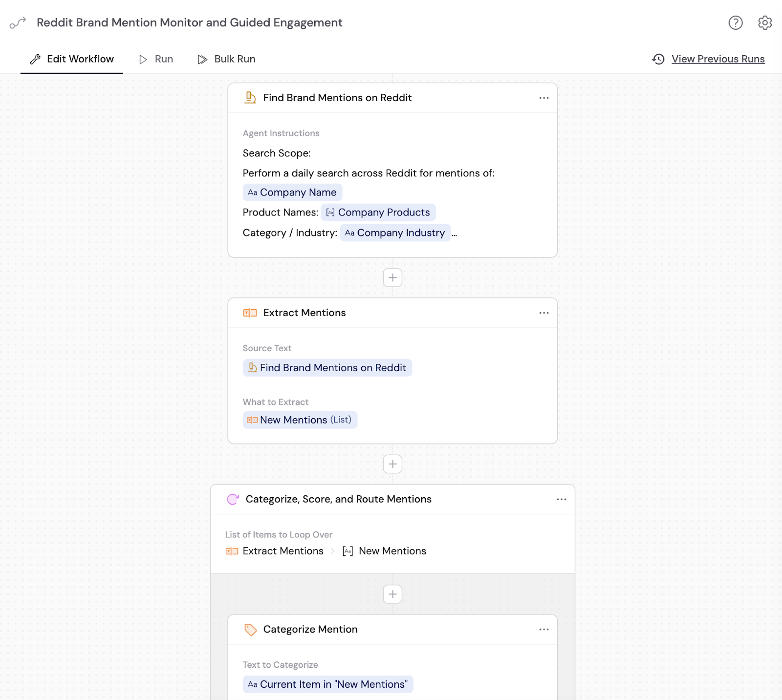The height and width of the screenshot is (700, 782).
Task: Open options menu for Extract Mentions step
Action: [544, 313]
